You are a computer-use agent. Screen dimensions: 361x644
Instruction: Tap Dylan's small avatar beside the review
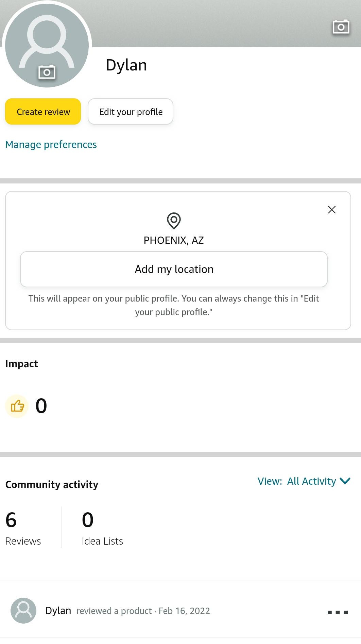pyautogui.click(x=23, y=611)
